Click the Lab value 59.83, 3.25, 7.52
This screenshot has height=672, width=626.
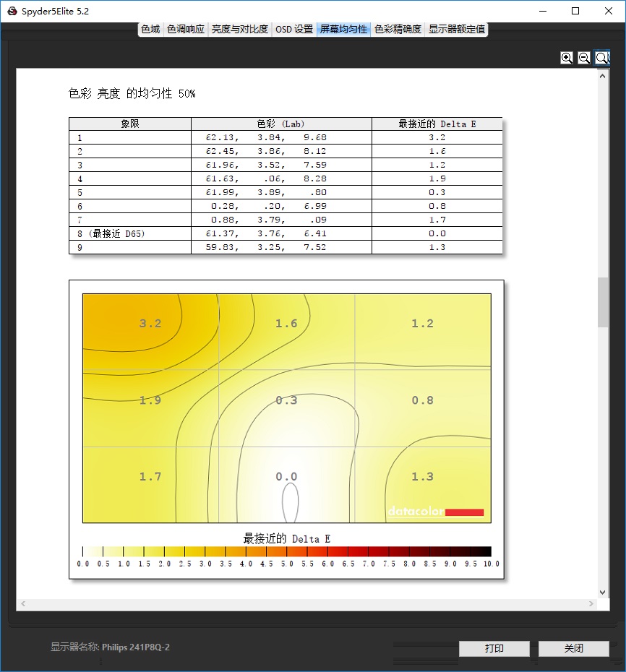click(266, 247)
